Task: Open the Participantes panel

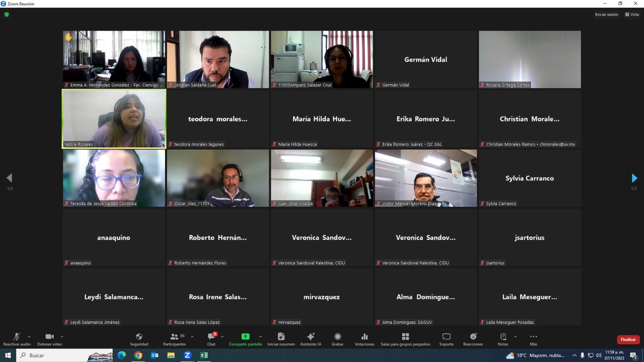Action: point(175,337)
